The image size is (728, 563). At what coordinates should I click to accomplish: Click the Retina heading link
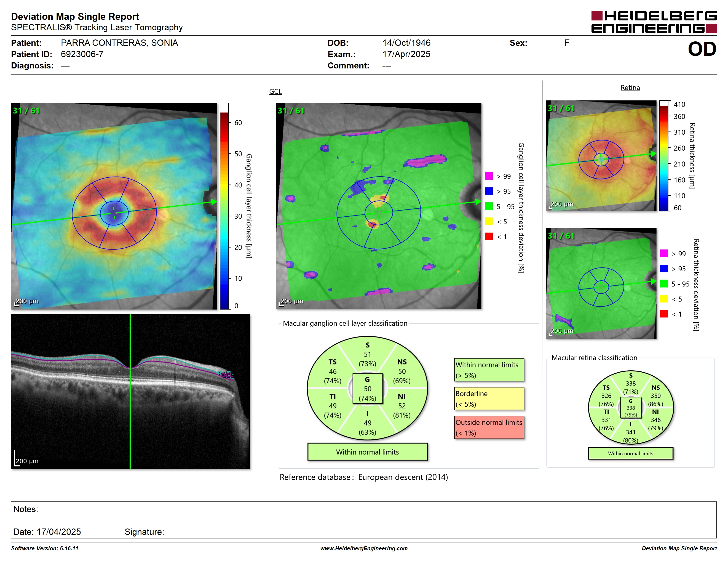(630, 88)
